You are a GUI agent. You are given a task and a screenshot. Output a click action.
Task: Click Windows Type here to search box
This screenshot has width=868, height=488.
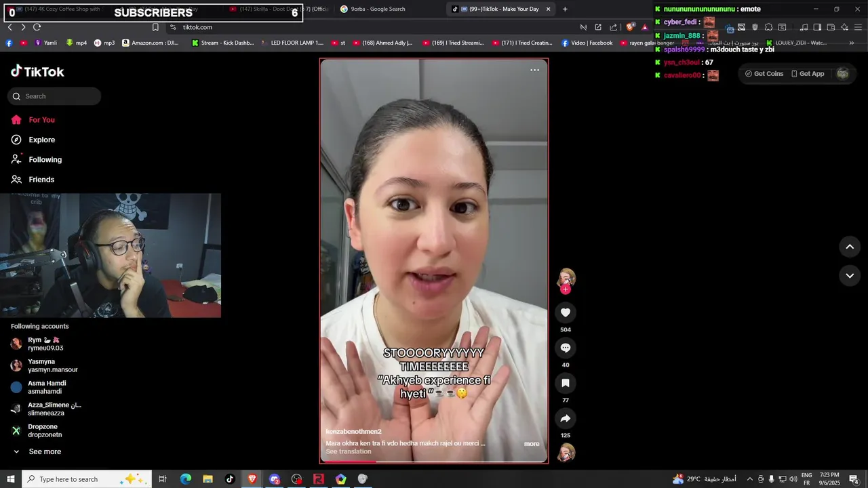[87, 479]
